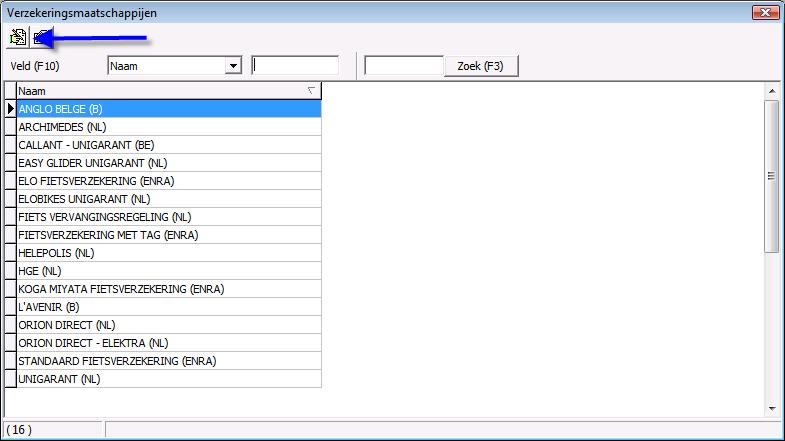Select EASY GLIDER UNIGARANT (NL) row
The height and width of the screenshot is (441, 785).
click(x=169, y=163)
